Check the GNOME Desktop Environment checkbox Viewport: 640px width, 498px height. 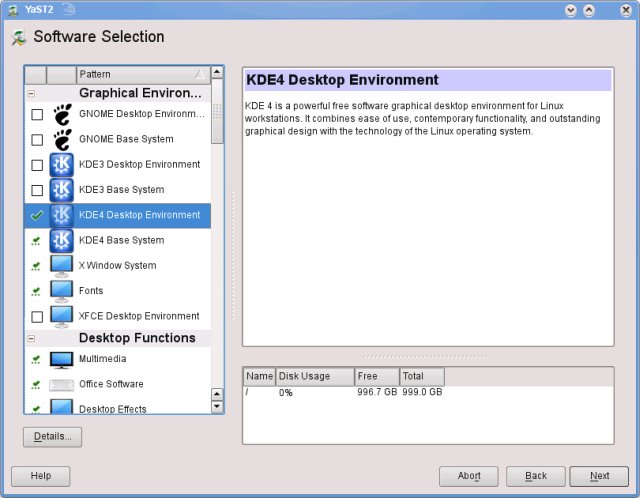(x=37, y=114)
